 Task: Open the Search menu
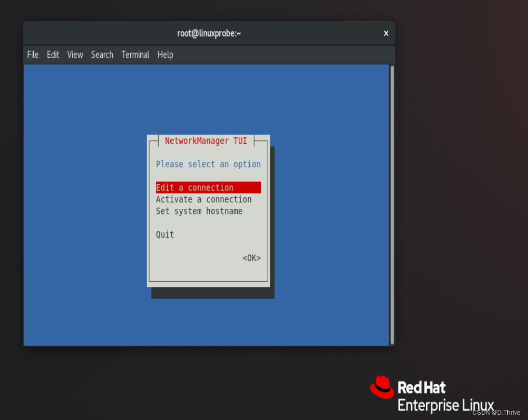[x=102, y=55]
